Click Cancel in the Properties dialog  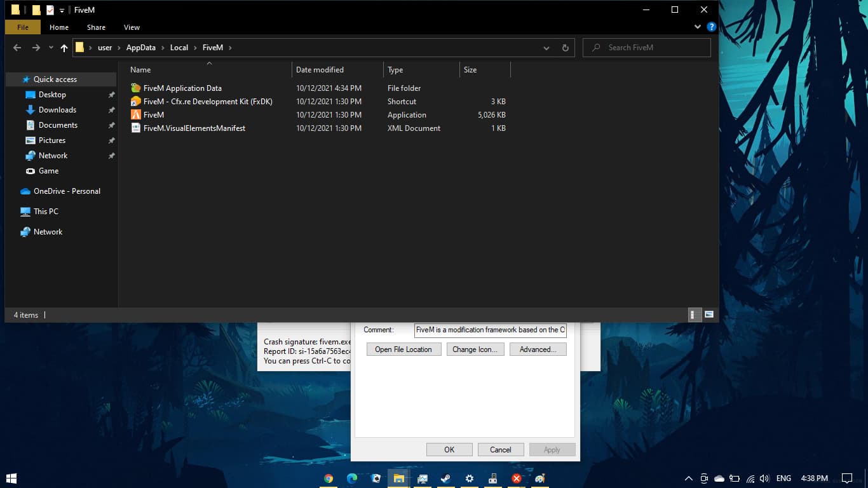(x=501, y=450)
